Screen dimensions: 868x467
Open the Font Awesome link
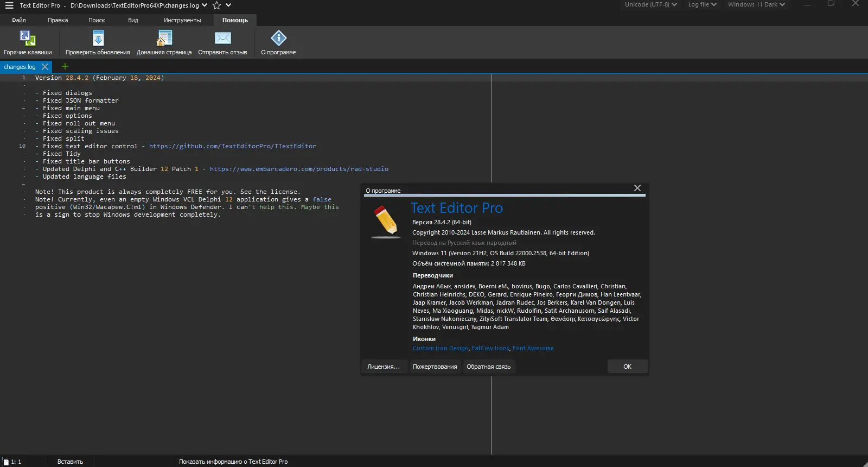[x=533, y=349]
